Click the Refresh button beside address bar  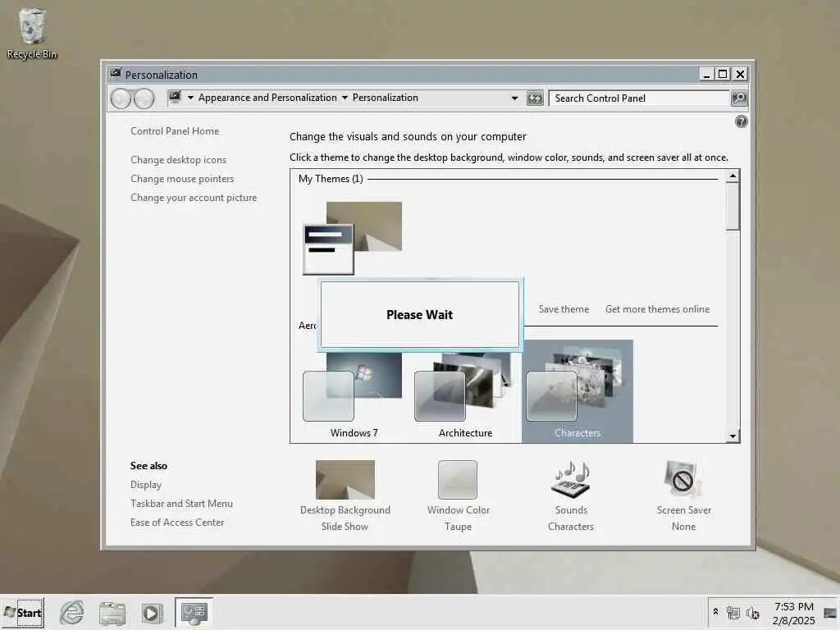coord(535,98)
